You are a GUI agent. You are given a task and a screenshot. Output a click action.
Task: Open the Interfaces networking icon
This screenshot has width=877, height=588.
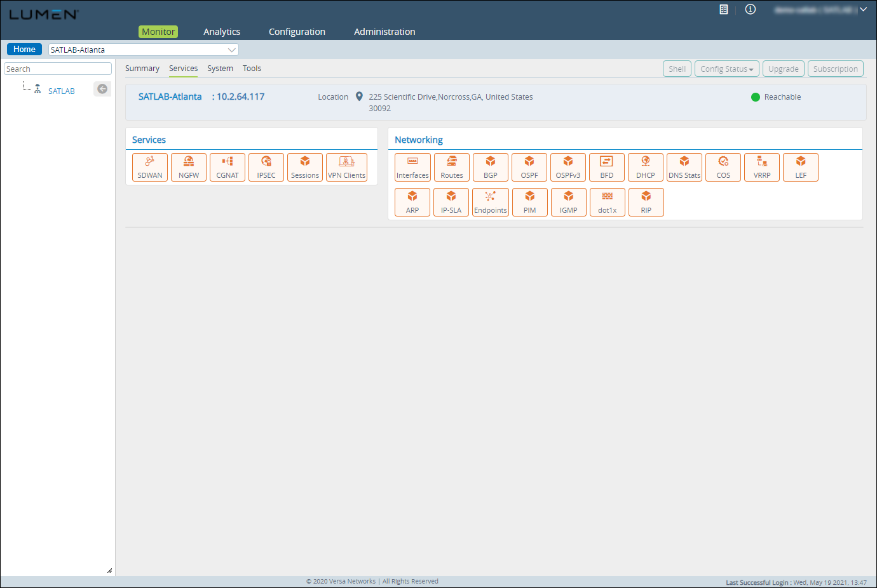412,167
